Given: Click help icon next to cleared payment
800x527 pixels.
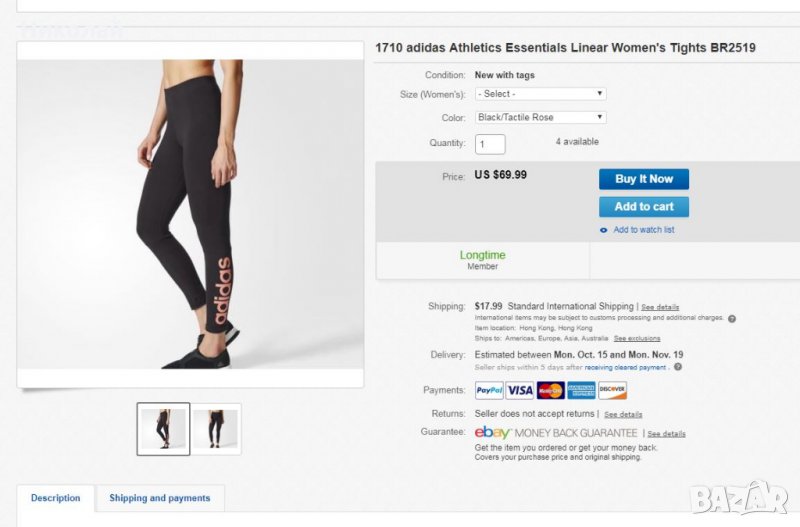Looking at the screenshot, I should [678, 367].
